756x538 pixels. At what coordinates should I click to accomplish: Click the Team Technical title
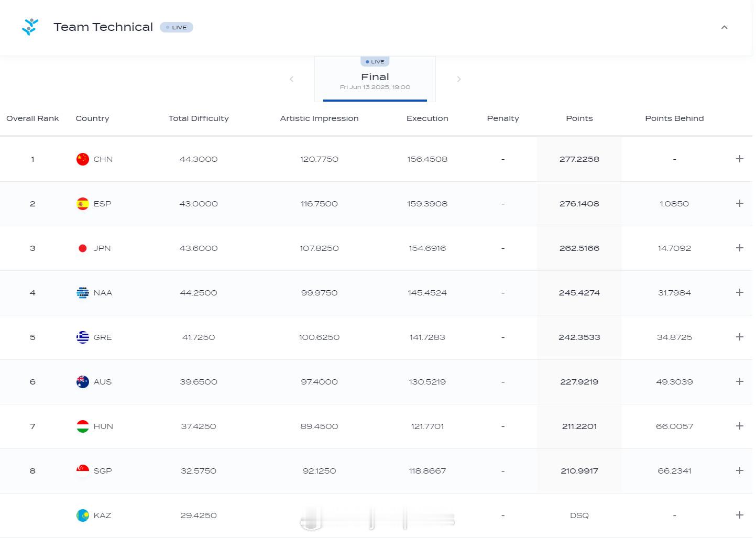click(x=103, y=27)
